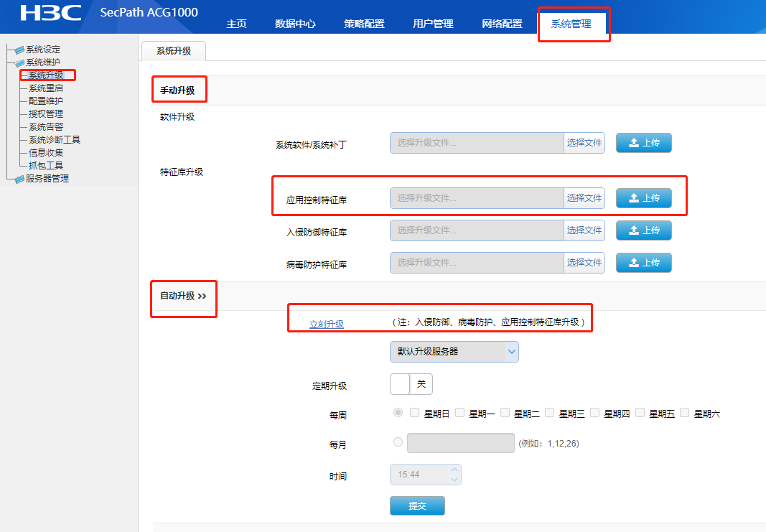Click the H3C logo
This screenshot has height=532, width=766.
click(51, 13)
